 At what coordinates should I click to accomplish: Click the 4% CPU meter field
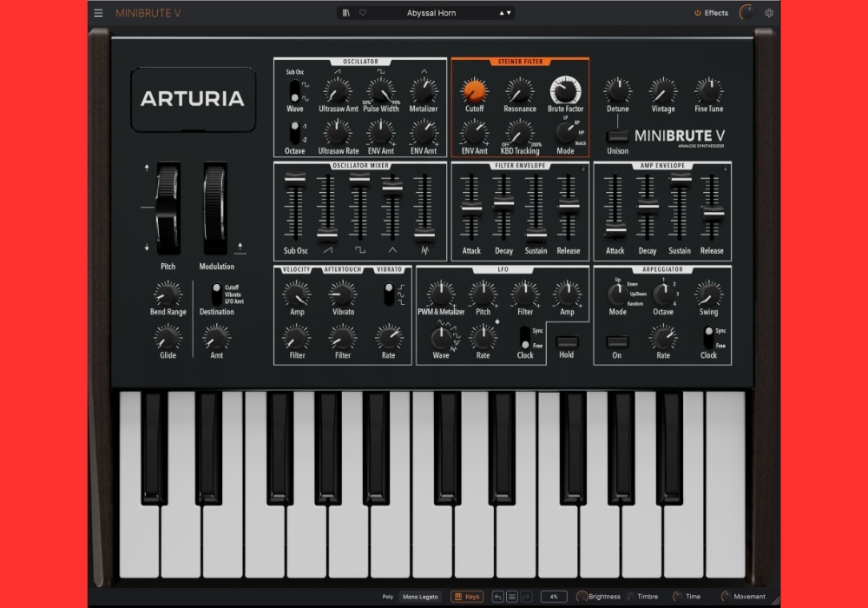[x=554, y=597]
